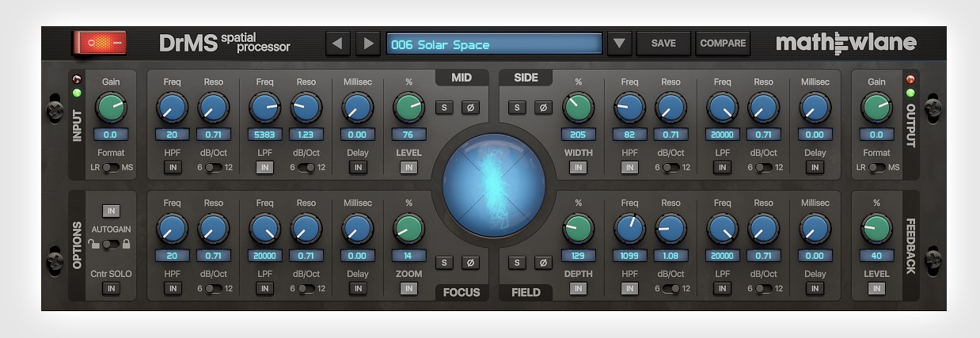Enable the Cntr SOLO IN button
980x338 pixels.
110,289
